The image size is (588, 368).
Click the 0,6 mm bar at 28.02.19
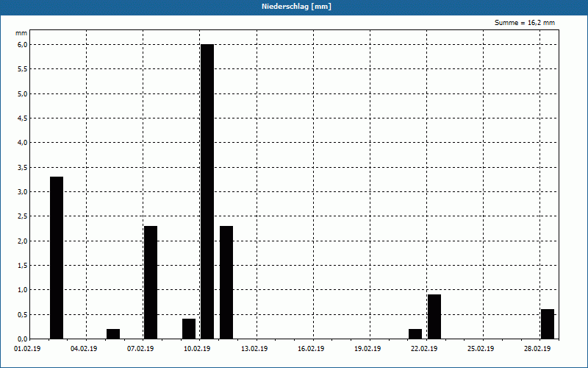click(x=548, y=324)
